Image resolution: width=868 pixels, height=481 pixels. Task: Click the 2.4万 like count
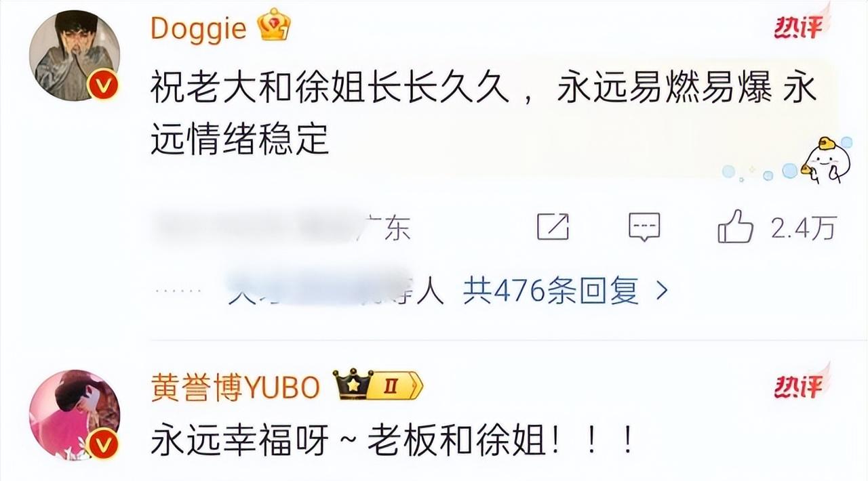point(803,228)
